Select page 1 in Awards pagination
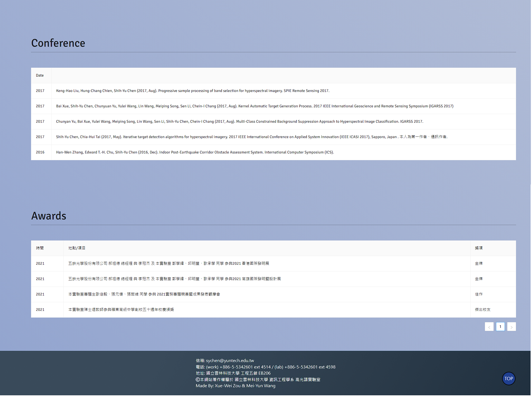Screen dimensions: 532x397 pyautogui.click(x=500, y=327)
